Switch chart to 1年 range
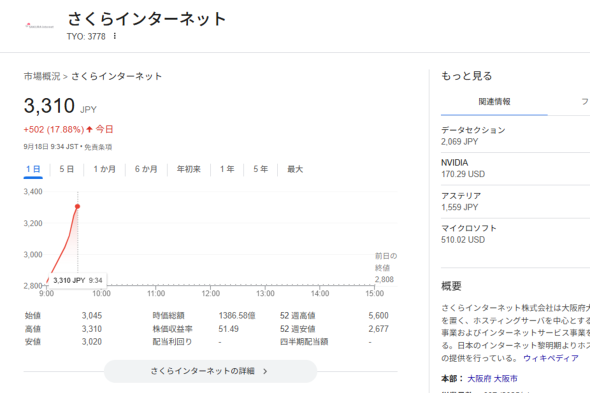The width and height of the screenshot is (590, 393). [227, 169]
